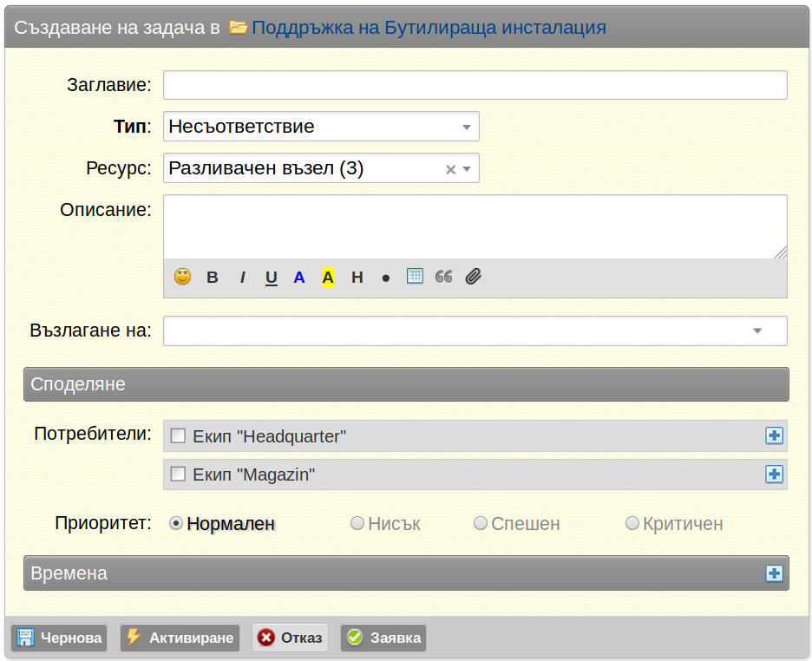Insert a table using the grid icon

point(415,276)
